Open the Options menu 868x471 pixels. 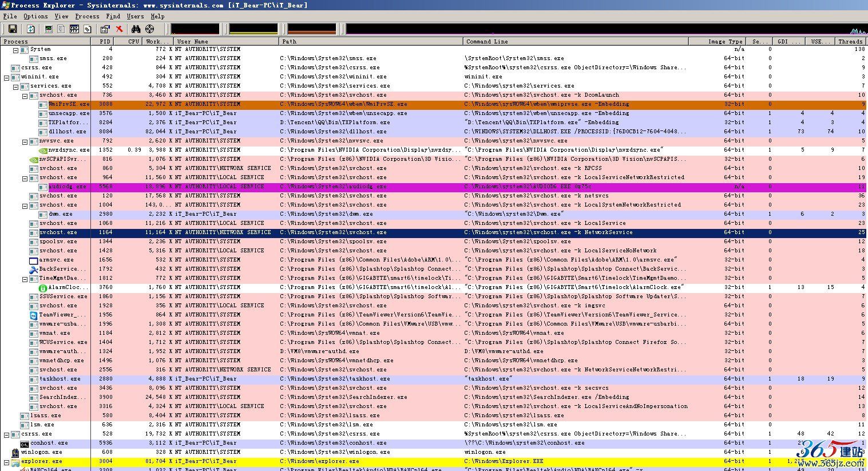coord(35,16)
